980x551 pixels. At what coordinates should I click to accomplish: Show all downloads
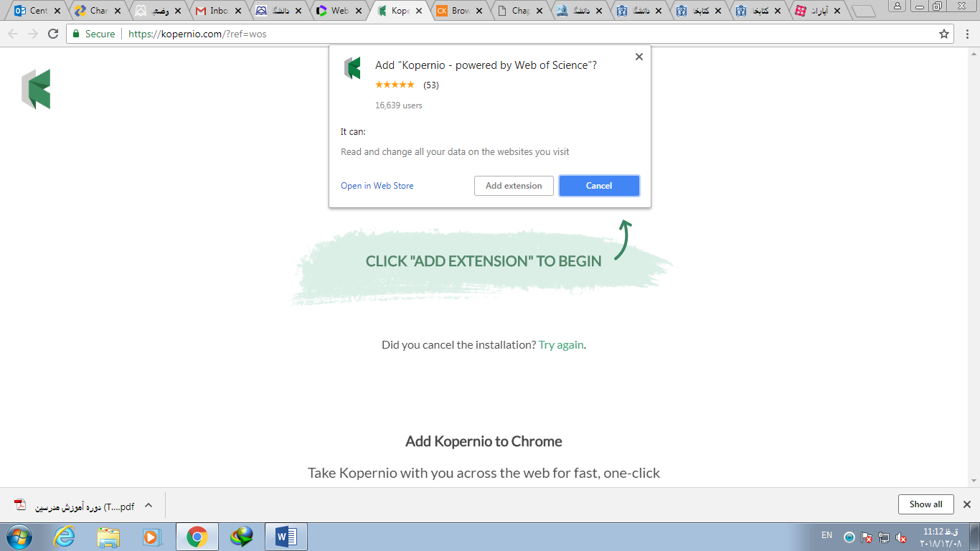click(925, 504)
